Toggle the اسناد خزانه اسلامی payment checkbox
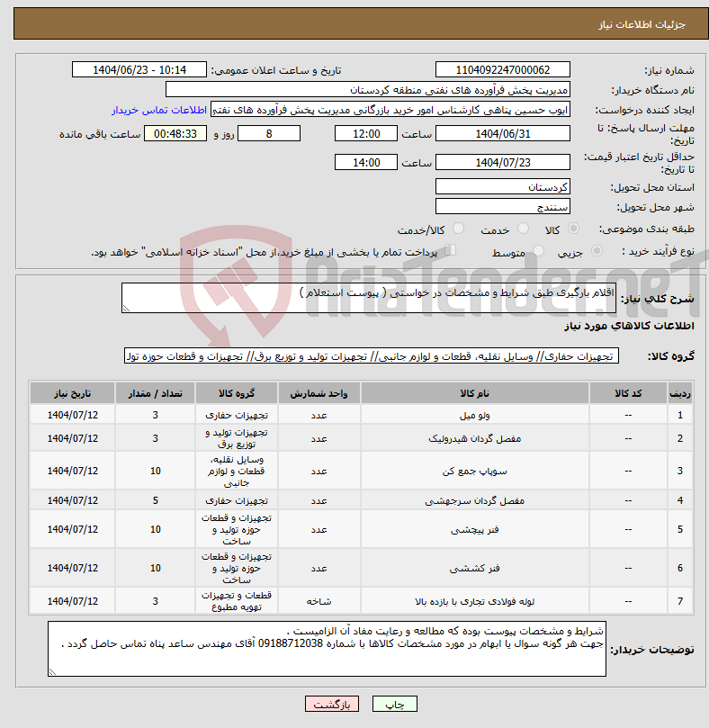This screenshot has height=728, width=709. click(450, 250)
